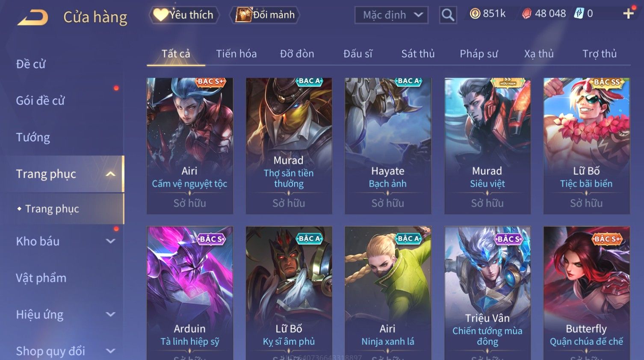Click the heart icon for Yêu thích
644x360 pixels.
161,15
